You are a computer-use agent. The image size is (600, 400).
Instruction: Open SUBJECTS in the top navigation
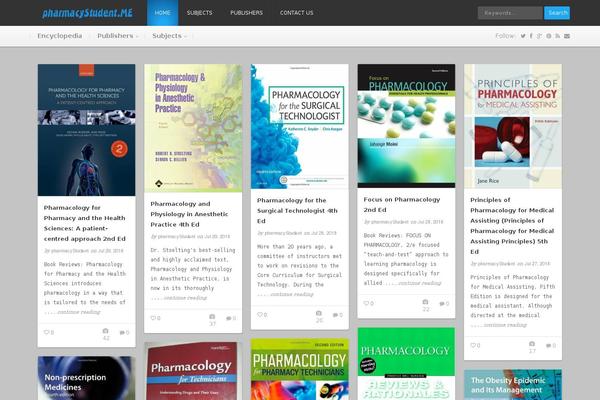(x=199, y=13)
